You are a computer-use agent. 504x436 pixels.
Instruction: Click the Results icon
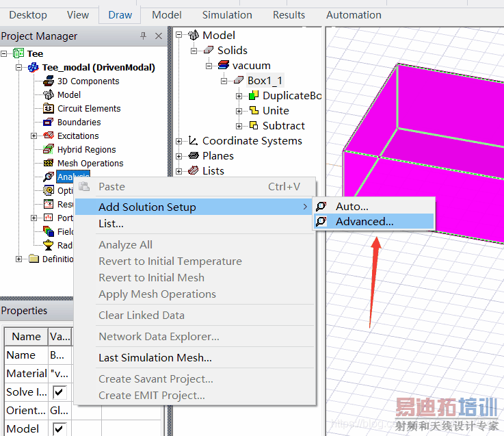(x=49, y=204)
